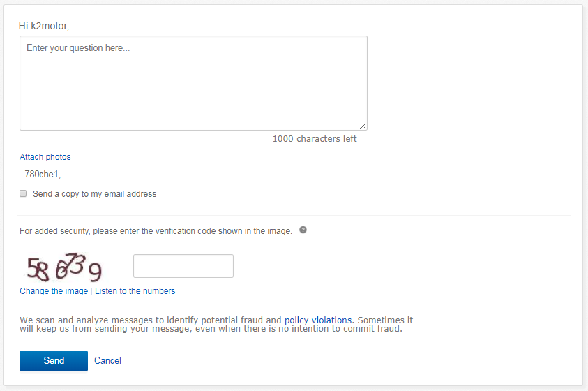Enable the email copy checkbox
This screenshot has width=588, height=391.
pos(23,193)
